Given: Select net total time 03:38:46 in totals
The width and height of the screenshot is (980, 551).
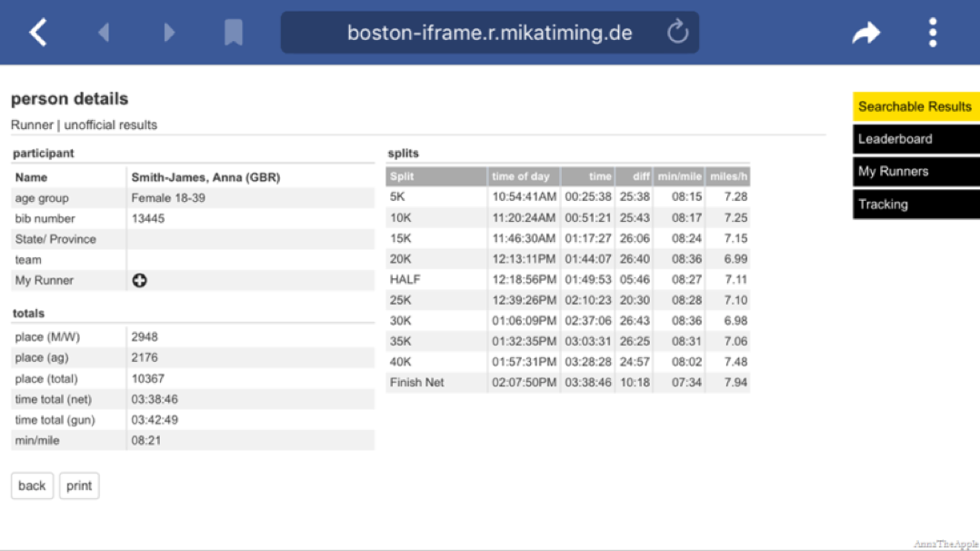Looking at the screenshot, I should point(155,400).
